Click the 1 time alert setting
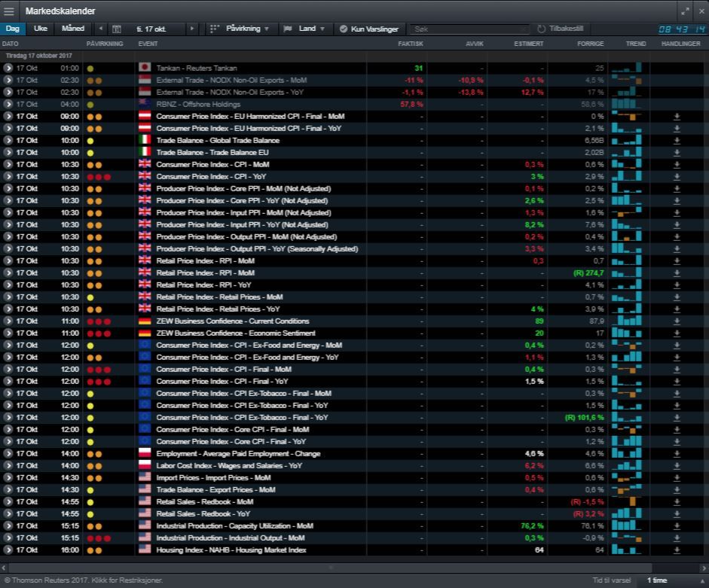The image size is (709, 588). (x=657, y=580)
